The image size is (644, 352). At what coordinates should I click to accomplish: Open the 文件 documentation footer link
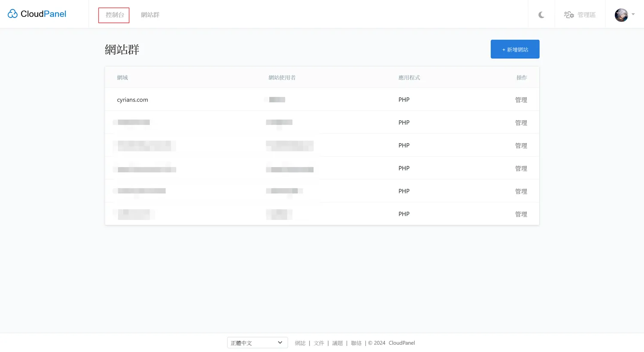(319, 343)
